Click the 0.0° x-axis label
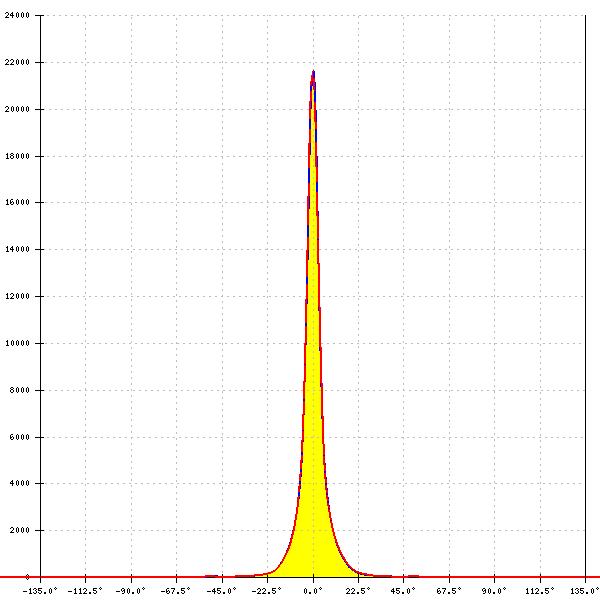 coord(313,591)
